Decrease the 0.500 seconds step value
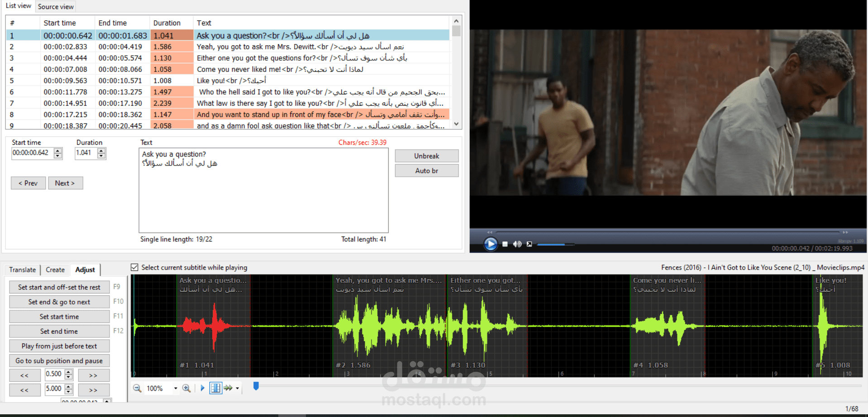 (69, 377)
